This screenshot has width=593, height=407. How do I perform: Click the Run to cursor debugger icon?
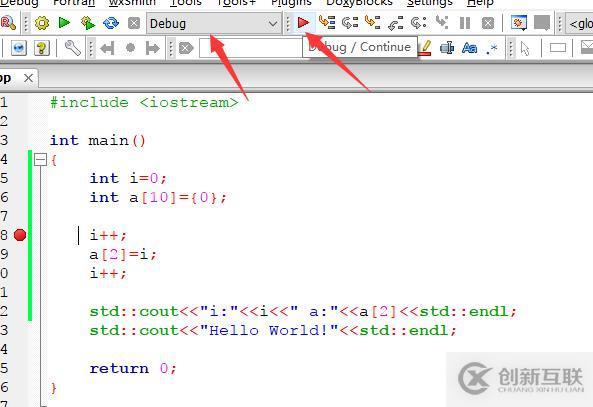pyautogui.click(x=327, y=23)
